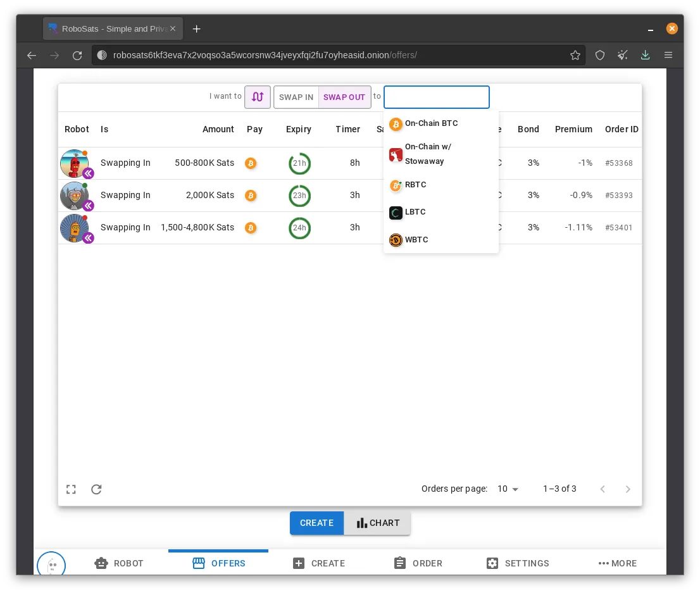Open a new browser tab

pyautogui.click(x=196, y=28)
